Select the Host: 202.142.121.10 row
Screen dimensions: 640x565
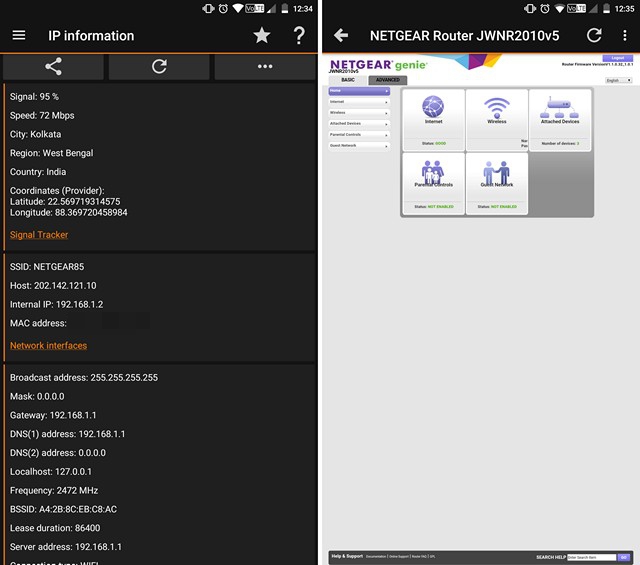[x=53, y=285]
